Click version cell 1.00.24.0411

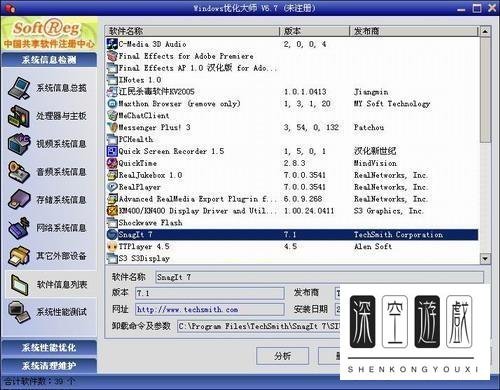click(x=309, y=211)
